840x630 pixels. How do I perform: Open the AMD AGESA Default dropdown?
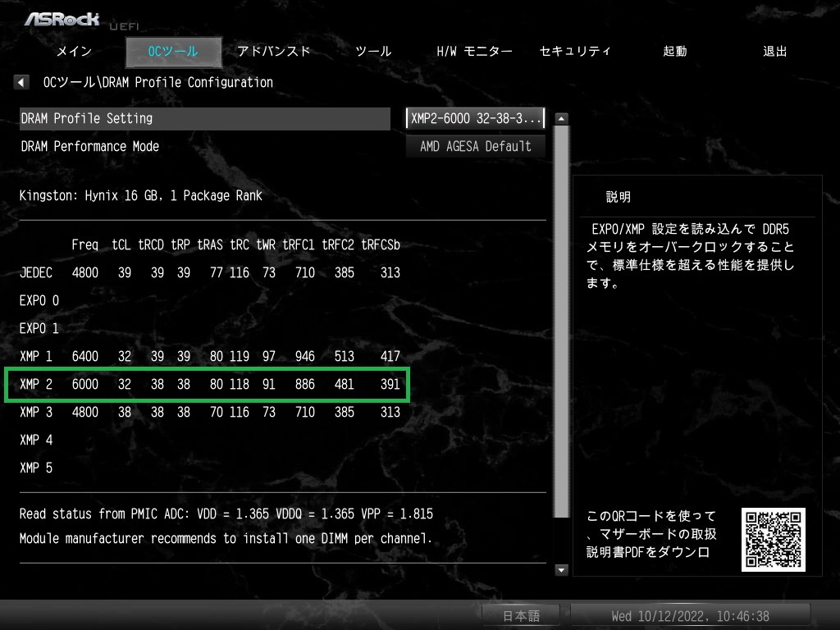(475, 146)
